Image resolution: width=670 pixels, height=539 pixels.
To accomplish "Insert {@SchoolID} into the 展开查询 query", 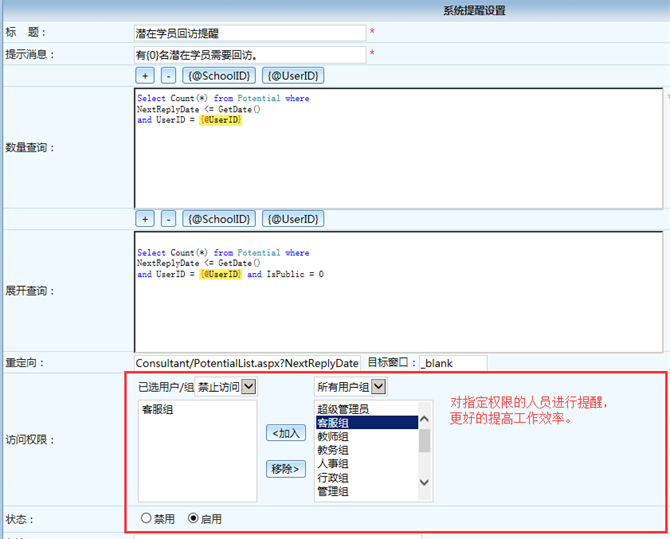I will [x=218, y=219].
